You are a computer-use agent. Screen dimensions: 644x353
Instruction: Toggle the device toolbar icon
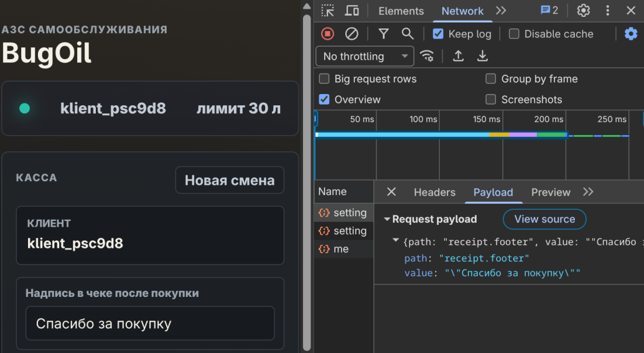[352, 11]
